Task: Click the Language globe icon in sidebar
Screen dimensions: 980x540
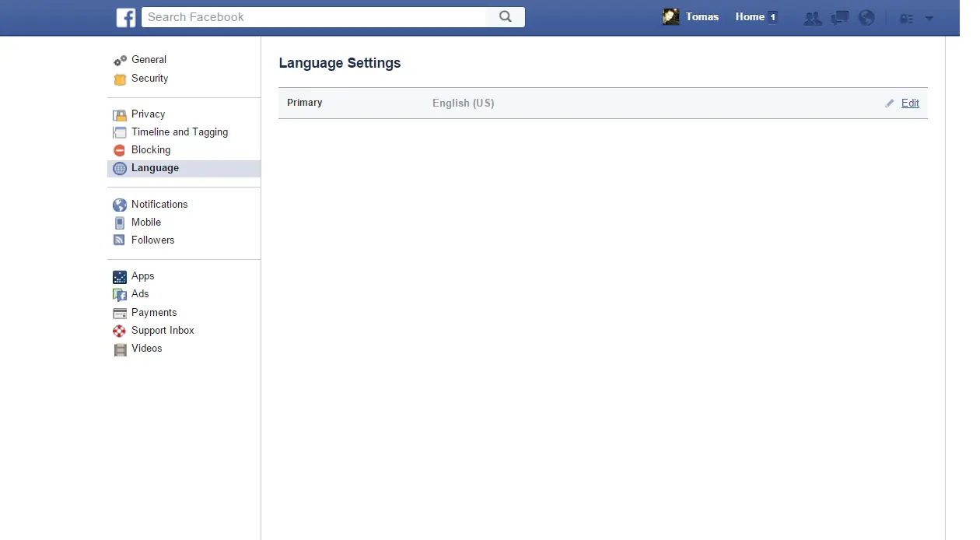Action: (120, 168)
